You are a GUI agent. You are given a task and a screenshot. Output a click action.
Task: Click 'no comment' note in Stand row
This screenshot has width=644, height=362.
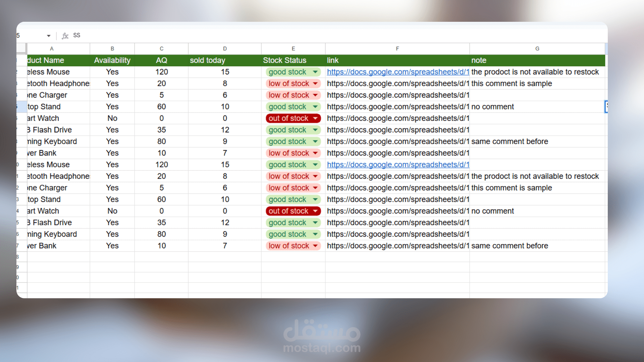click(x=492, y=107)
